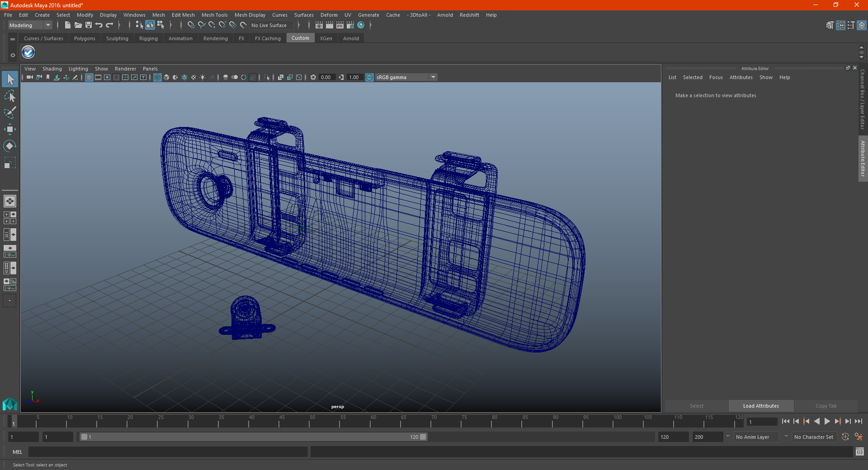868x470 pixels.
Task: Open render settings clapperboard gear icon
Action: point(350,25)
